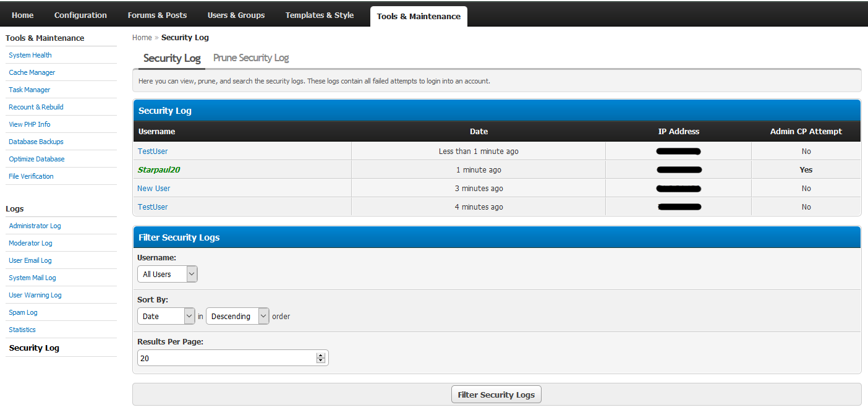Screen dimensions: 868x410
Task: Switch to the Prune Security Log tab
Action: click(x=251, y=58)
